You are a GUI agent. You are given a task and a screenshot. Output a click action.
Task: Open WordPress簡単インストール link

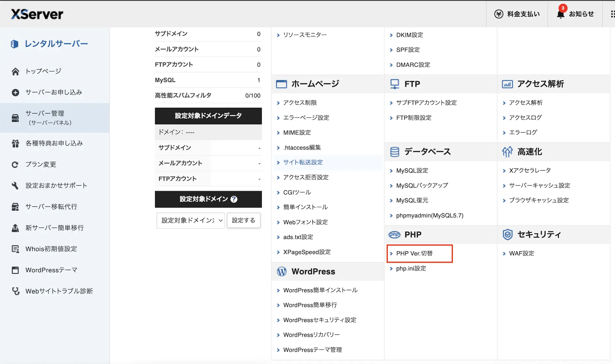pyautogui.click(x=320, y=290)
